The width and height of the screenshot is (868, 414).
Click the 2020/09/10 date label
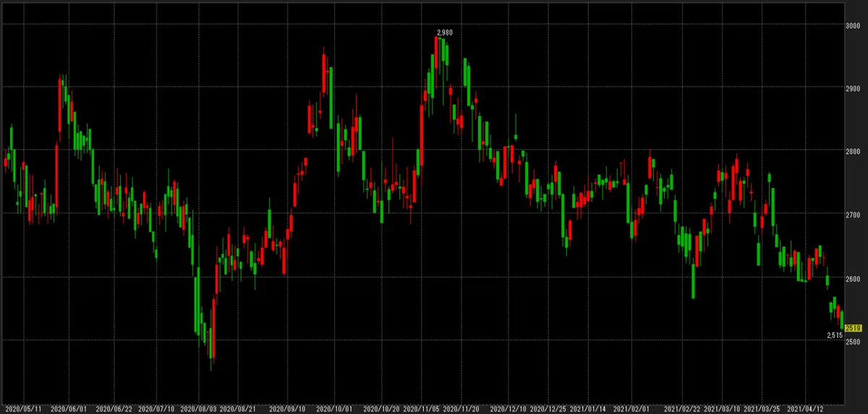tap(286, 409)
